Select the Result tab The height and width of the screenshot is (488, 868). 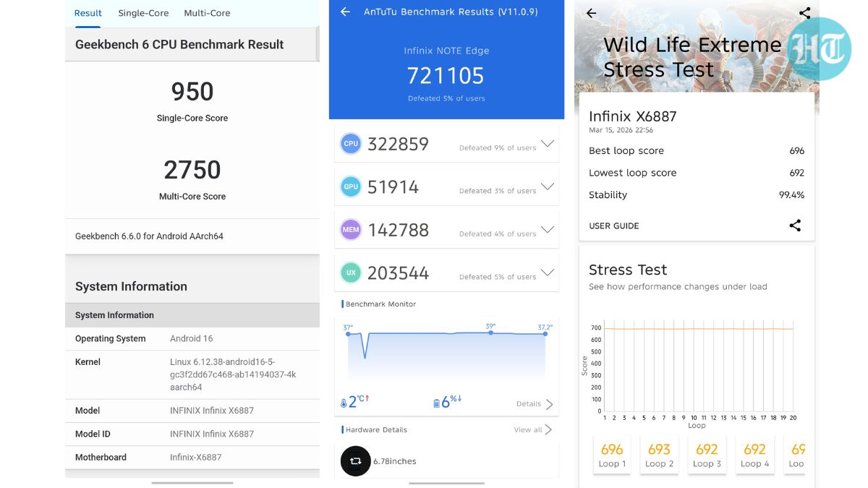[88, 13]
